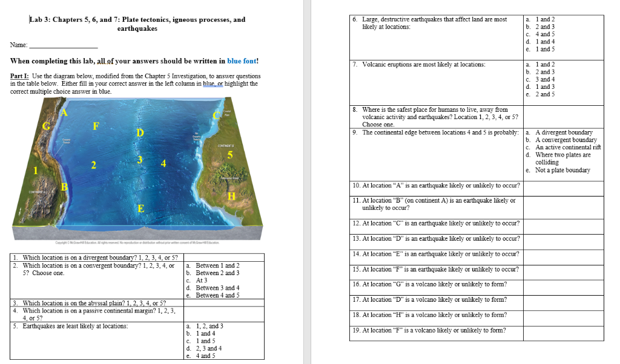The width and height of the screenshot is (620, 364).
Task: Select abyssal plain label "F"
Action: point(95,126)
